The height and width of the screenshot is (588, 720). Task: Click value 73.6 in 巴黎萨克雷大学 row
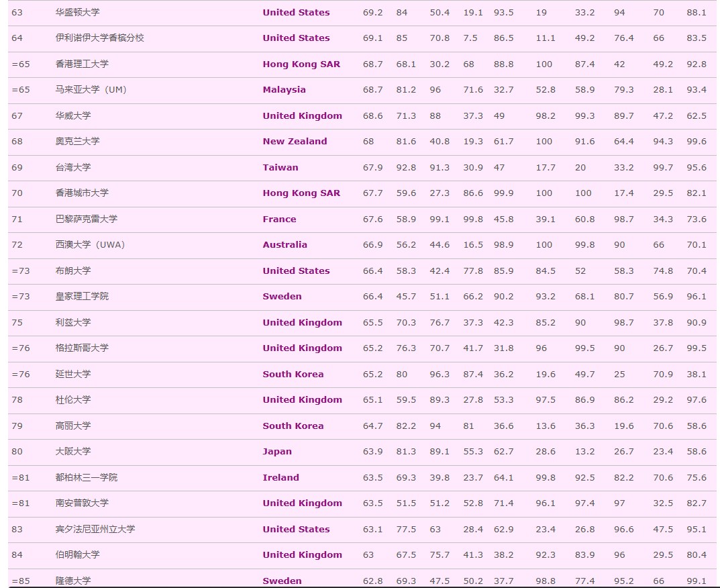[697, 219]
